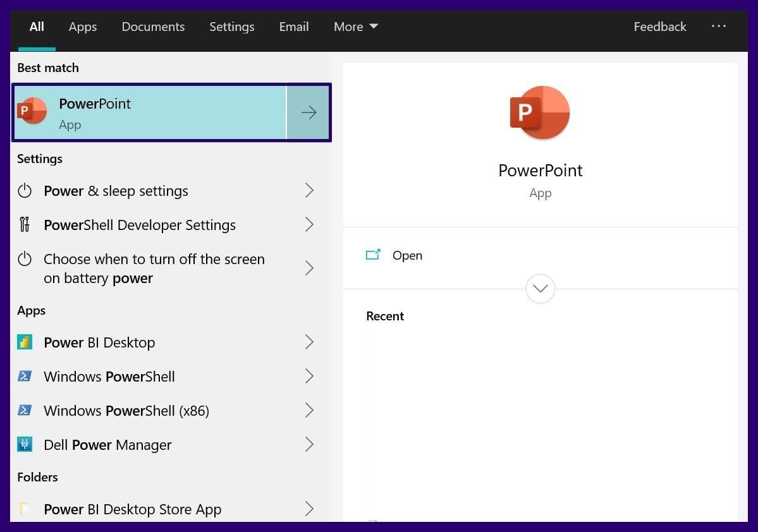Click the Open icon in the preview pane

[373, 255]
